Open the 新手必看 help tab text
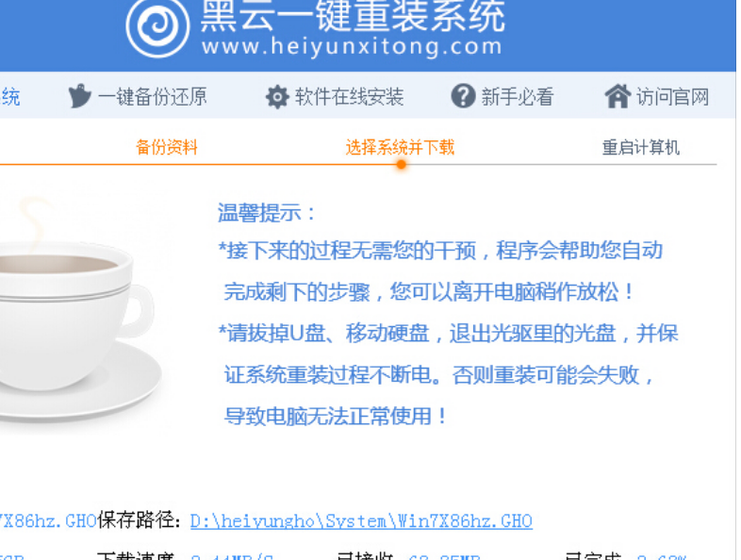The height and width of the screenshot is (560, 741). (x=518, y=97)
